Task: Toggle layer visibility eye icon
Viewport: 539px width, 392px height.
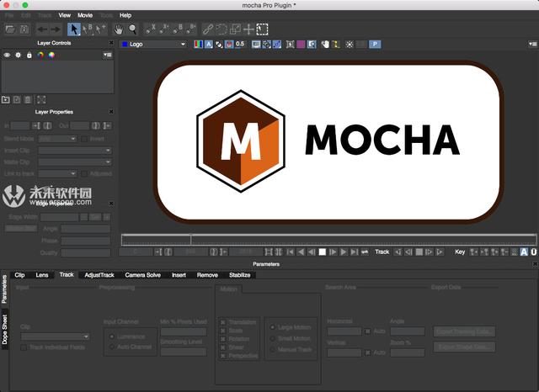Action: [7, 55]
